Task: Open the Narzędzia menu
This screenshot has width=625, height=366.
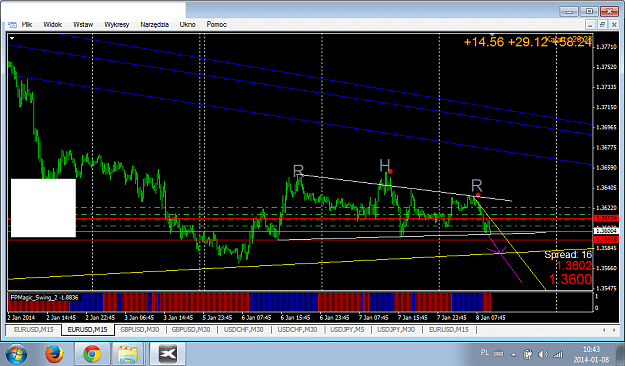Action: pyautogui.click(x=154, y=25)
